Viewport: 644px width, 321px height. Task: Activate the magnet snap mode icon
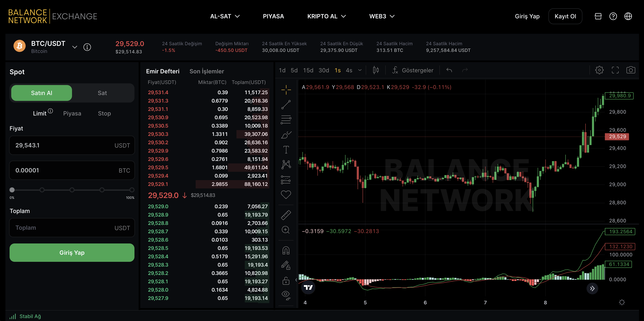(x=286, y=250)
